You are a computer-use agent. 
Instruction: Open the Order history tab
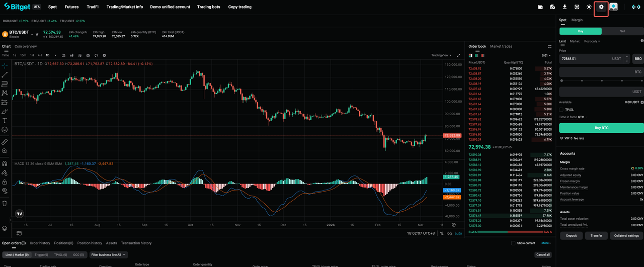(x=40, y=243)
